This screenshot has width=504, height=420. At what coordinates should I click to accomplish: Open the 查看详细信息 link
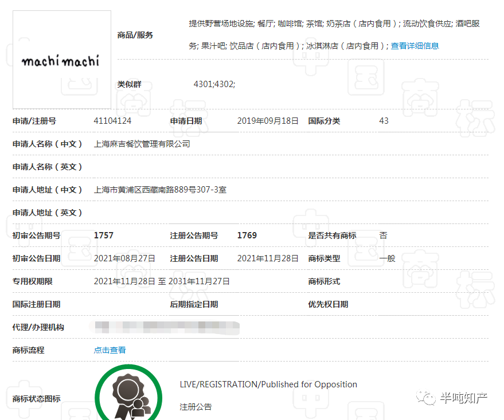[x=415, y=46]
